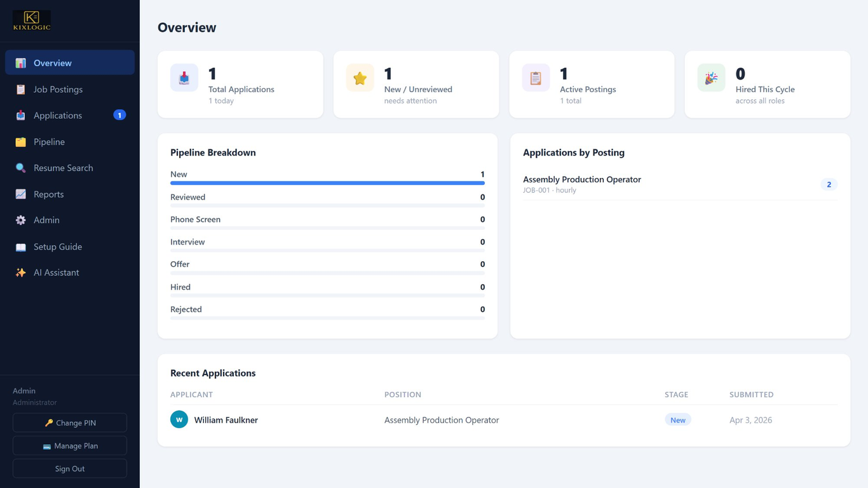Click the Overview chart icon in sidebar
This screenshot has height=488, width=868.
[21, 63]
